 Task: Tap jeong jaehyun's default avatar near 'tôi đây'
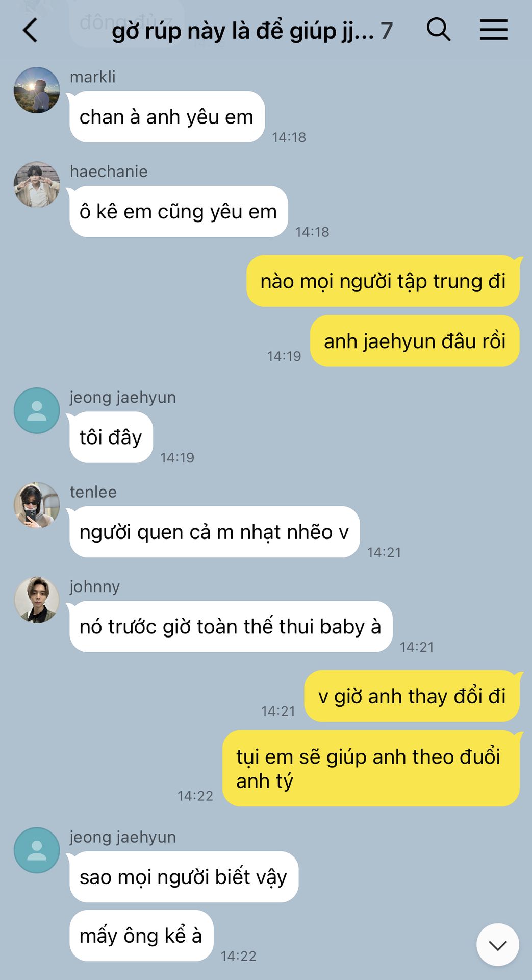tap(37, 410)
